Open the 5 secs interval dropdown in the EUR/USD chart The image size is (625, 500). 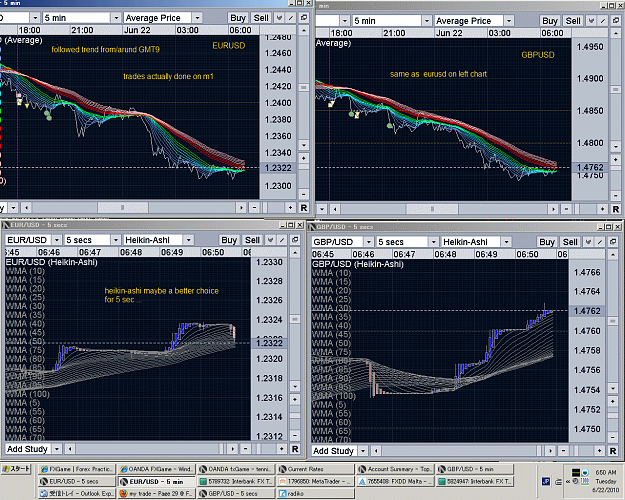pos(115,240)
